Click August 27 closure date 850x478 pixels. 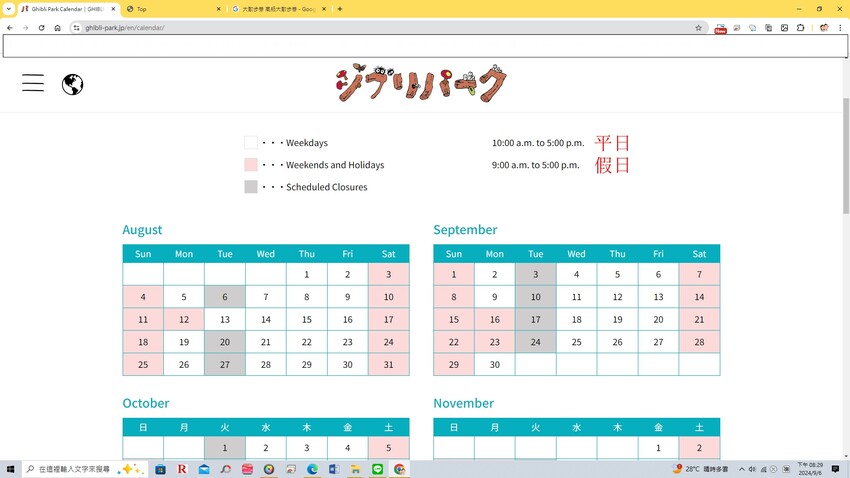coord(225,365)
